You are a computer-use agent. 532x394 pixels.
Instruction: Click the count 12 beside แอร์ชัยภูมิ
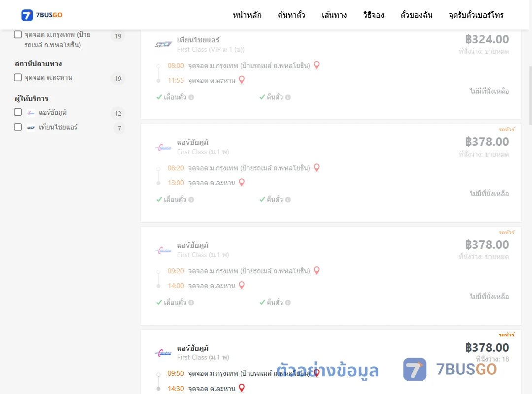coord(118,113)
